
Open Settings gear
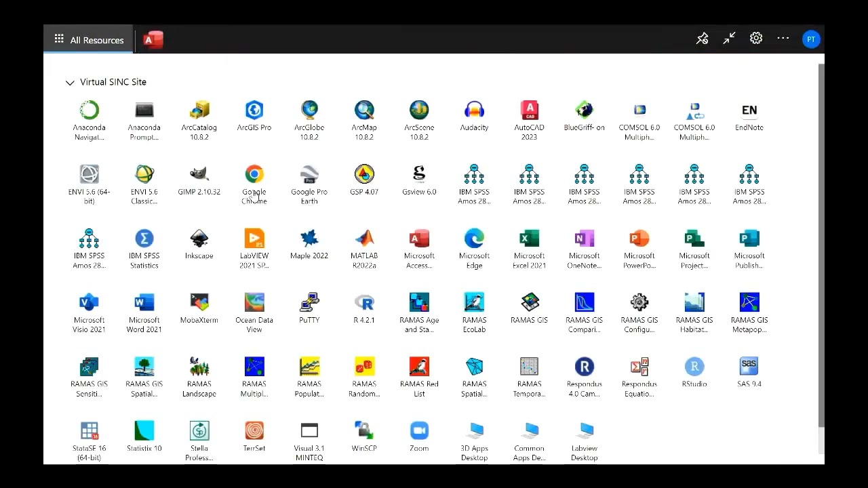756,39
